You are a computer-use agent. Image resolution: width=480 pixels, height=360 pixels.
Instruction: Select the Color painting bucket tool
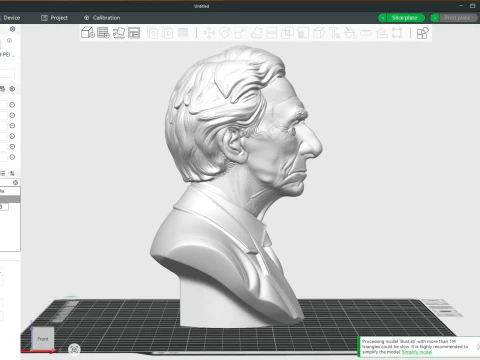coord(350,33)
